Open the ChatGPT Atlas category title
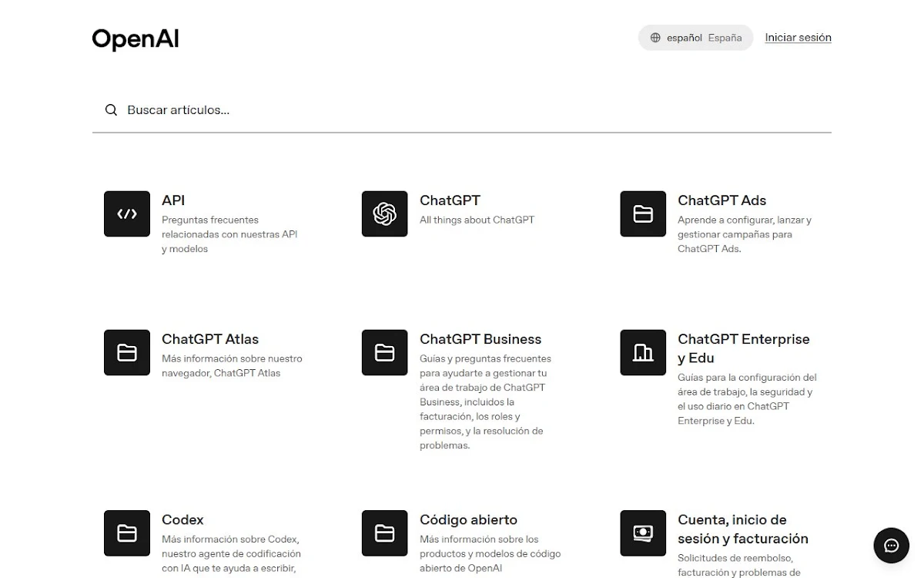This screenshot has height=578, width=924. 210,339
